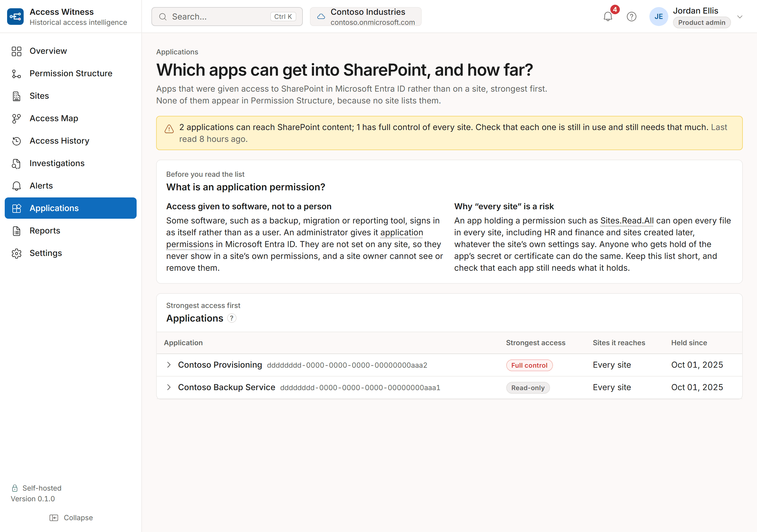Click Oct 01, 2025 in Contoso Provisioning row
Image resolution: width=757 pixels, height=532 pixels.
(x=697, y=365)
